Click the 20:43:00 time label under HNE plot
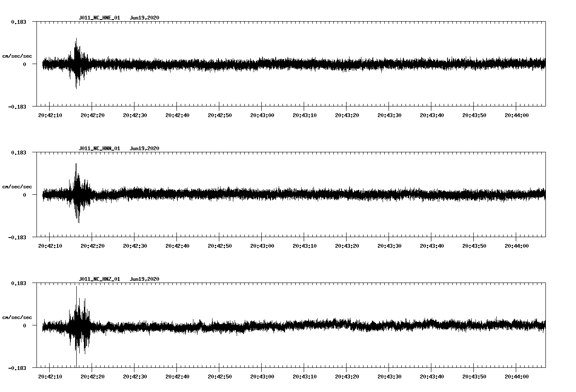Screen dimensions: 576x392 [x=262, y=115]
